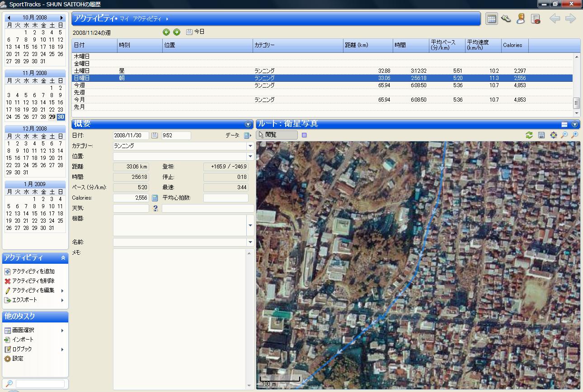Screen dimensions: 583x392
Task: Select day 29 in November 2008 calendar
Action: 52,117
